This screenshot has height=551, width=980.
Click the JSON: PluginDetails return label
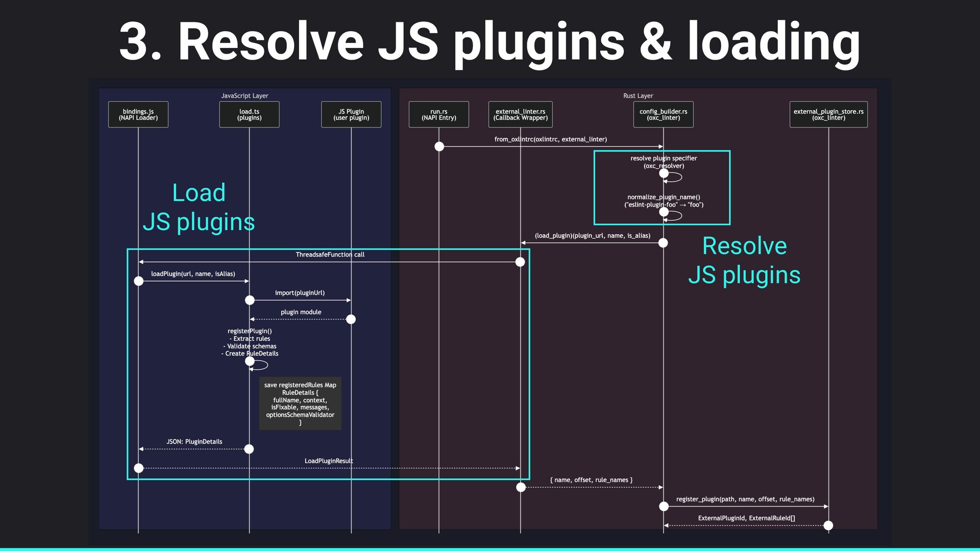[194, 442]
